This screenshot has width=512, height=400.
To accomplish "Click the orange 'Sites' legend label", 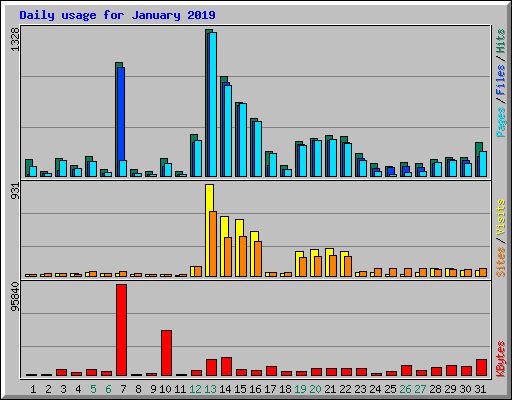I will coord(500,262).
